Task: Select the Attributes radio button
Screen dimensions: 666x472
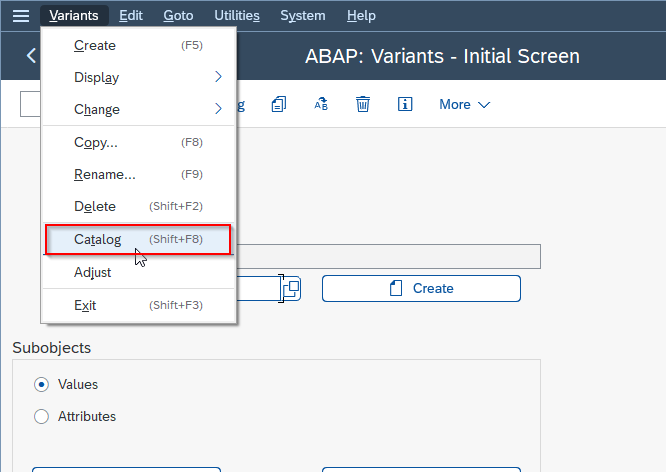Action: [x=41, y=416]
